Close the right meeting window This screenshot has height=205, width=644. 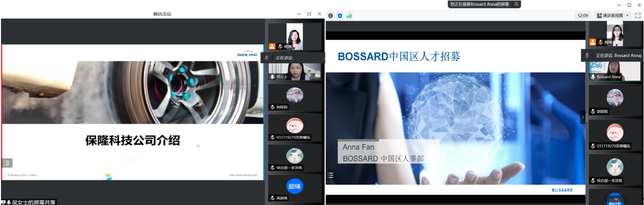point(639,4)
